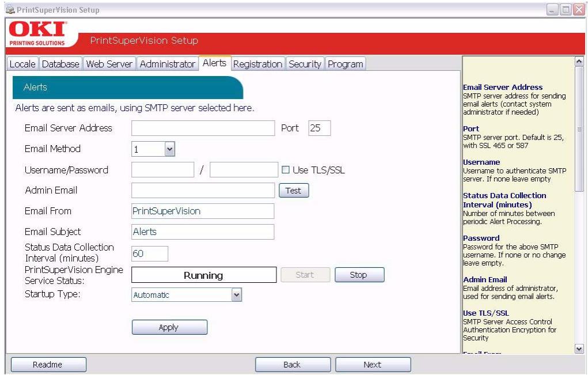Go to the Registration tab
This screenshot has width=588, height=375.
(x=257, y=64)
